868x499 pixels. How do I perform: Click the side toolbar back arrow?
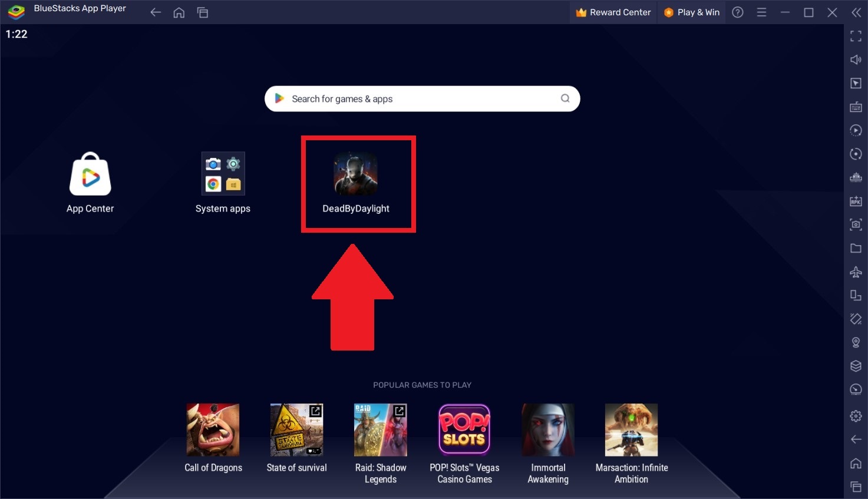pos(856,439)
